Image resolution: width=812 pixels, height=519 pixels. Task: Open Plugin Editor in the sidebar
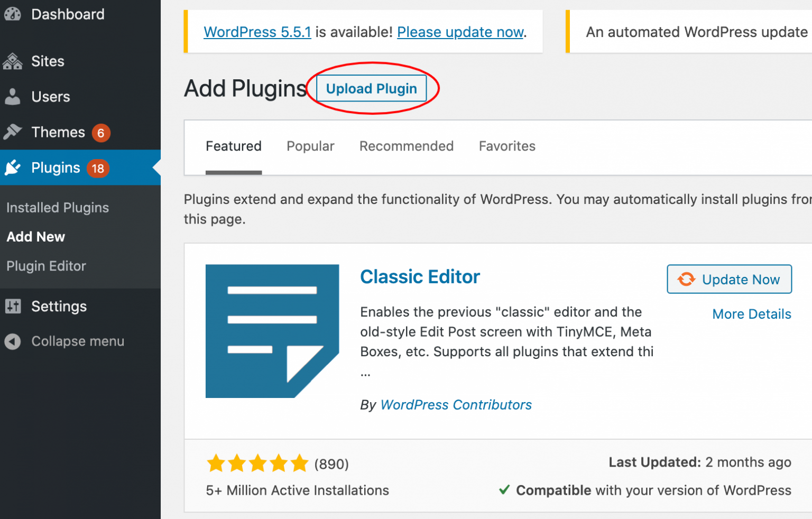point(46,266)
